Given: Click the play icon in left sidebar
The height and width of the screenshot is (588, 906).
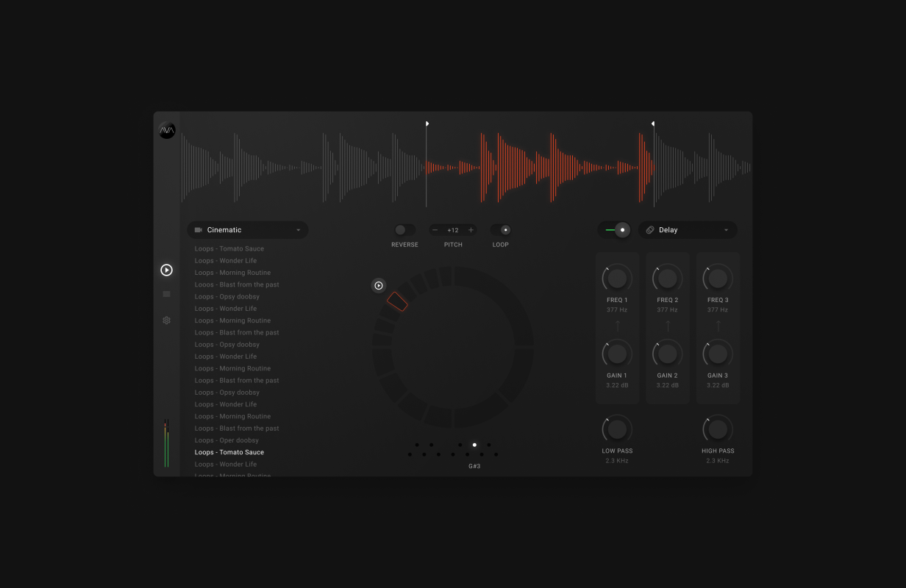Looking at the screenshot, I should tap(166, 270).
